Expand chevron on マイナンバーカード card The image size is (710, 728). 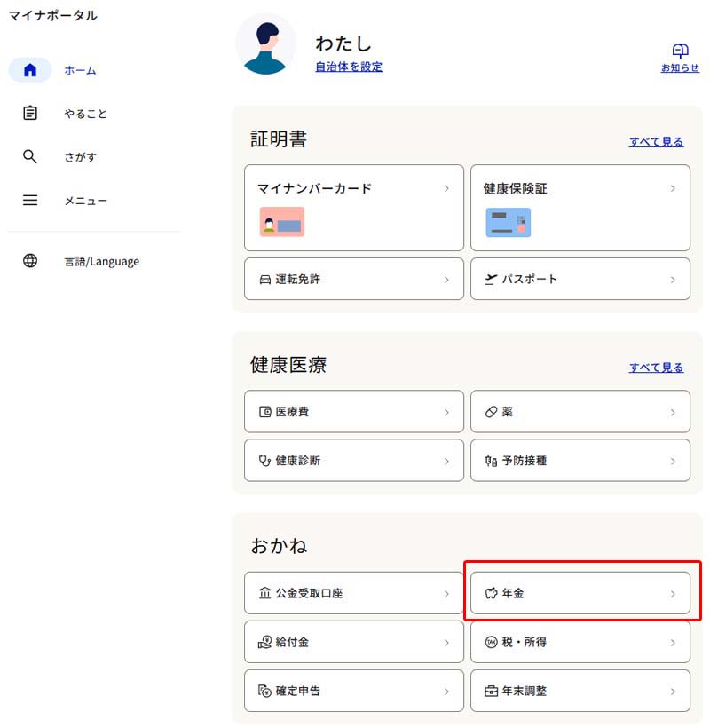(446, 188)
